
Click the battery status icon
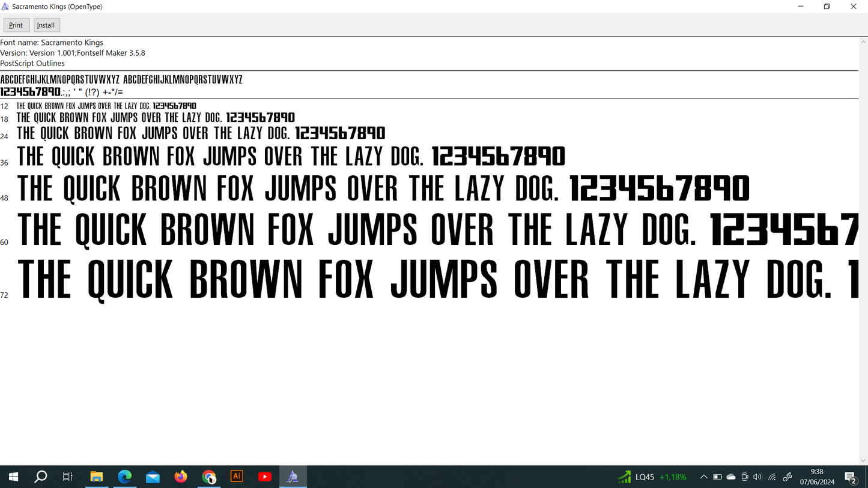717,477
